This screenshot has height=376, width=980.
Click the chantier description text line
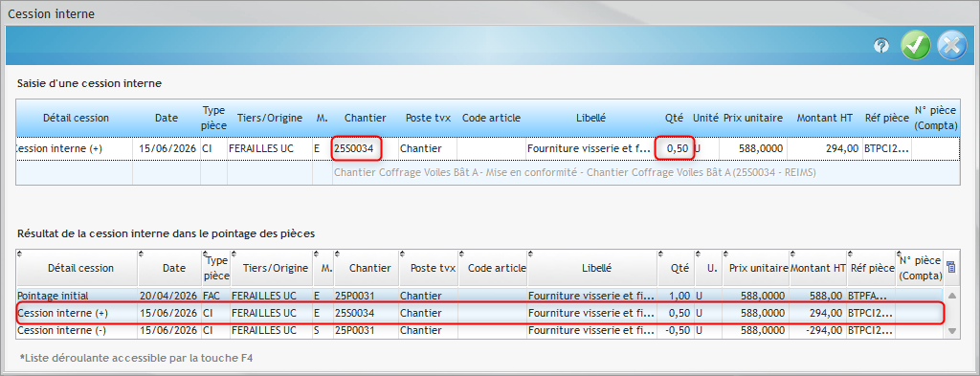575,172
